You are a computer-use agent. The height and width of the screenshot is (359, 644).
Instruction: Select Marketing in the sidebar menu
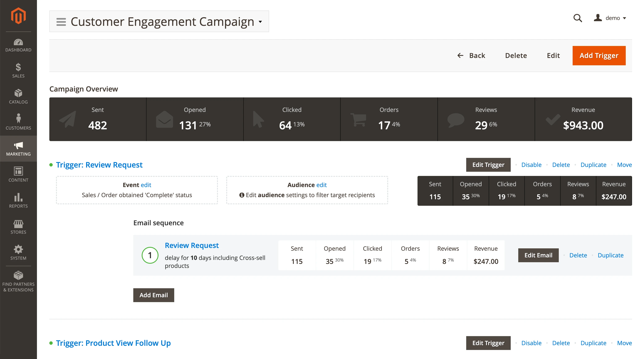(18, 149)
